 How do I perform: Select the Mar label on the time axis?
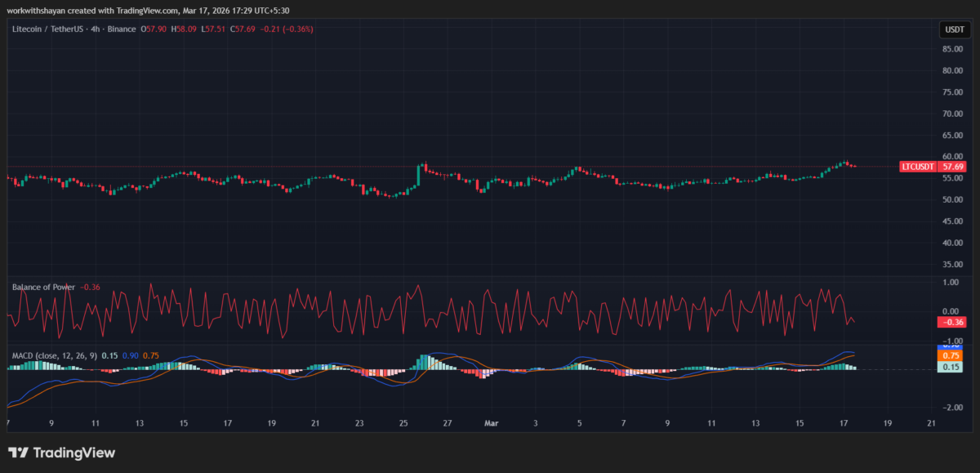[491, 423]
